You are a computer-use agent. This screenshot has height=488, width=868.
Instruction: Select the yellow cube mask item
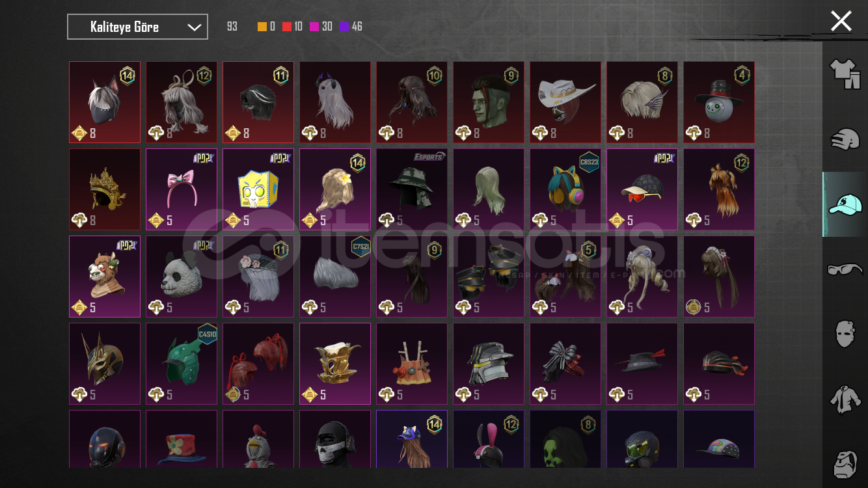coord(258,189)
